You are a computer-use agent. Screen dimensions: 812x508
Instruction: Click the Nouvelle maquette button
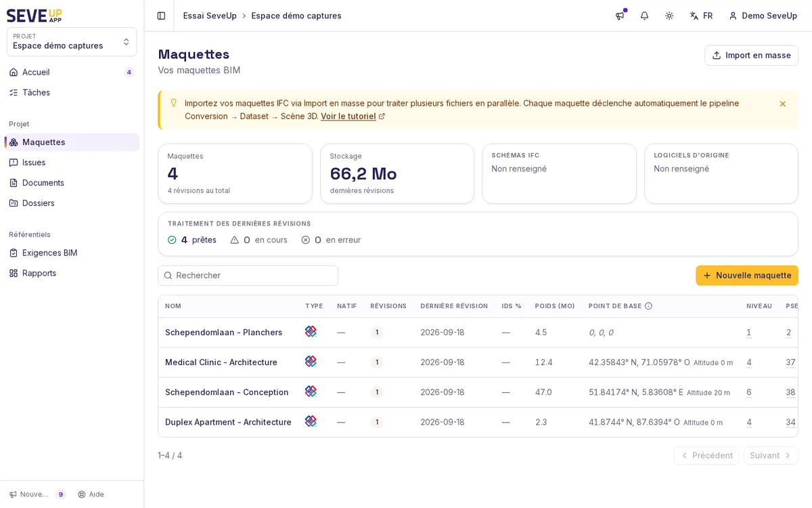pos(747,275)
